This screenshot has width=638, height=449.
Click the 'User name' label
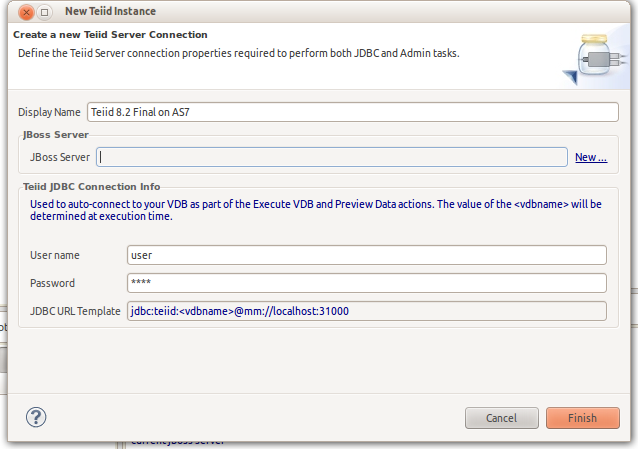tap(55, 255)
